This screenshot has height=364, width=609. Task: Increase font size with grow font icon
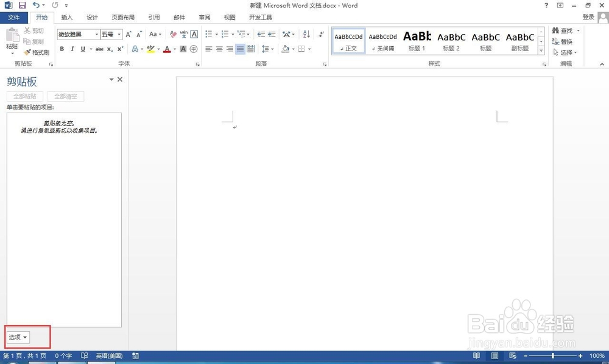(x=128, y=35)
